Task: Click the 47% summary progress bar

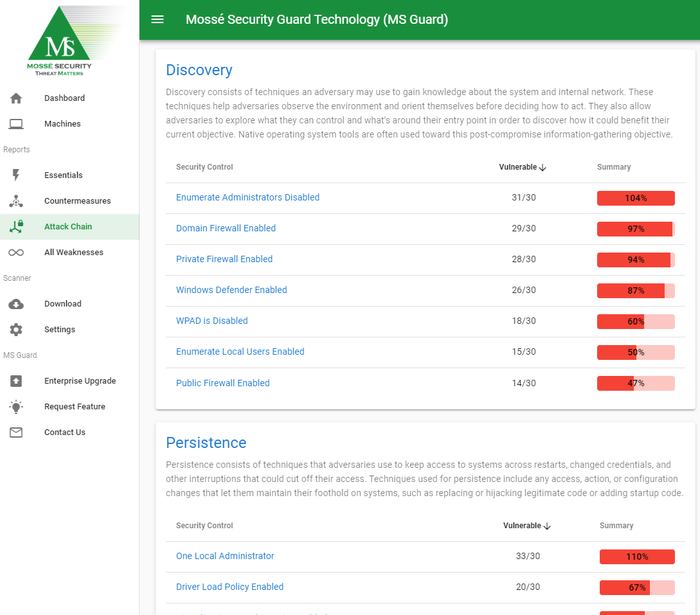Action: (x=636, y=383)
